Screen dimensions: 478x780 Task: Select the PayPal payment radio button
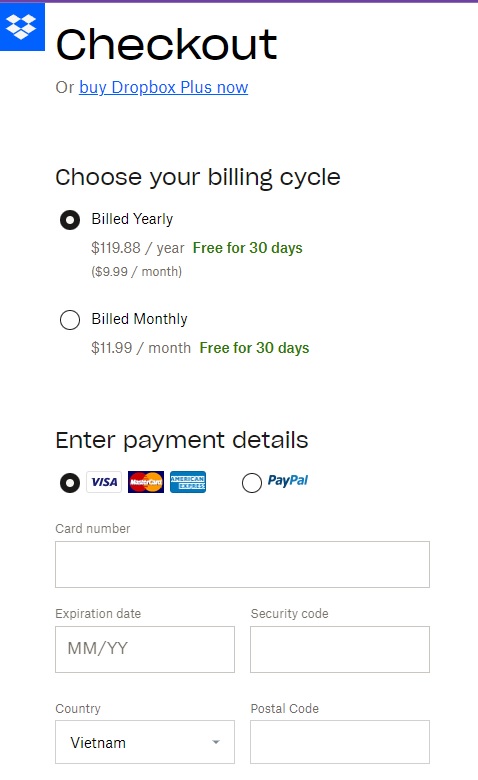252,483
